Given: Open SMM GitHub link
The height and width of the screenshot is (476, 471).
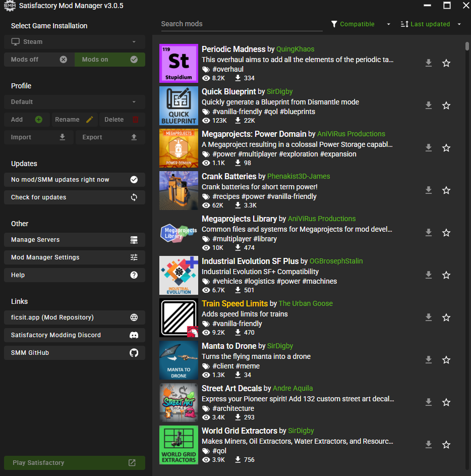Looking at the screenshot, I should (x=75, y=353).
